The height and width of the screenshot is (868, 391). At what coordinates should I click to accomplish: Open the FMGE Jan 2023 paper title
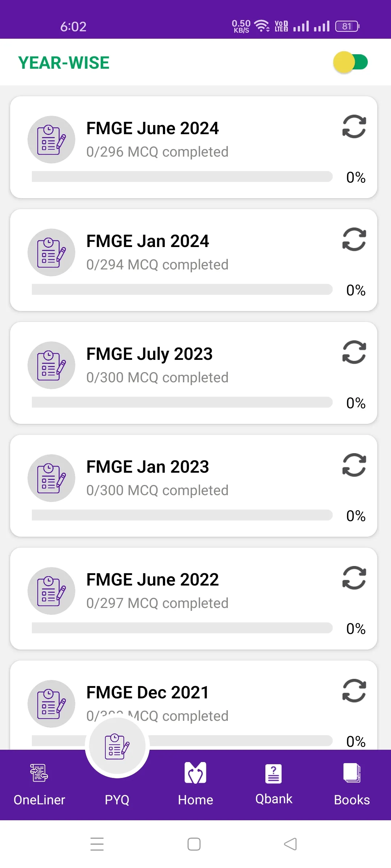(148, 467)
